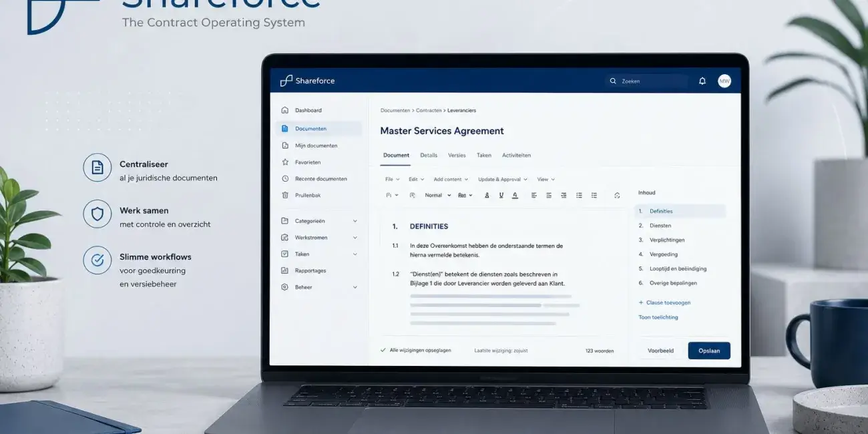Open the Edit menu

[x=417, y=179]
